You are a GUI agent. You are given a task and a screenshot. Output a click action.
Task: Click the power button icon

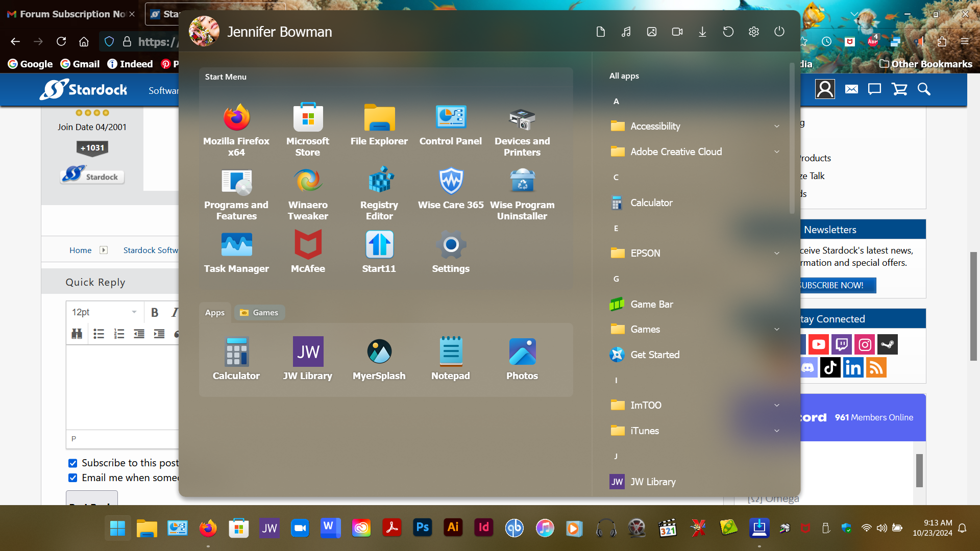[779, 32]
